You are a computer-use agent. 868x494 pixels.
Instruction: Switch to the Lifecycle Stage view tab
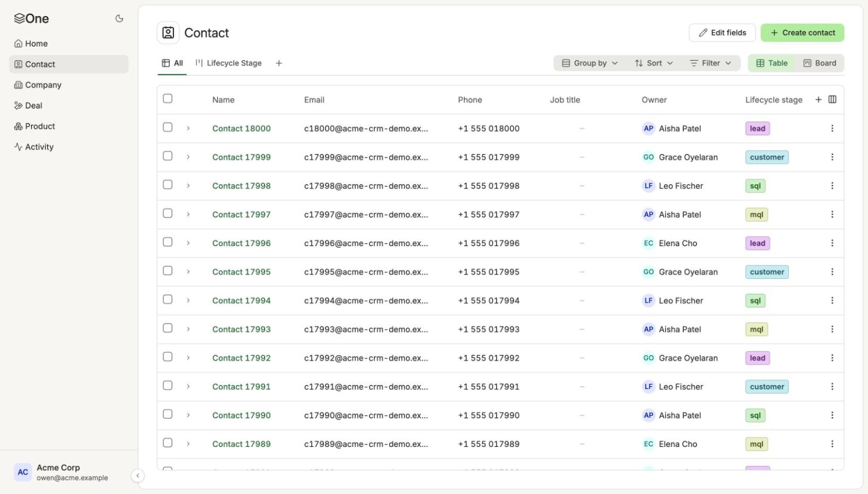228,63
